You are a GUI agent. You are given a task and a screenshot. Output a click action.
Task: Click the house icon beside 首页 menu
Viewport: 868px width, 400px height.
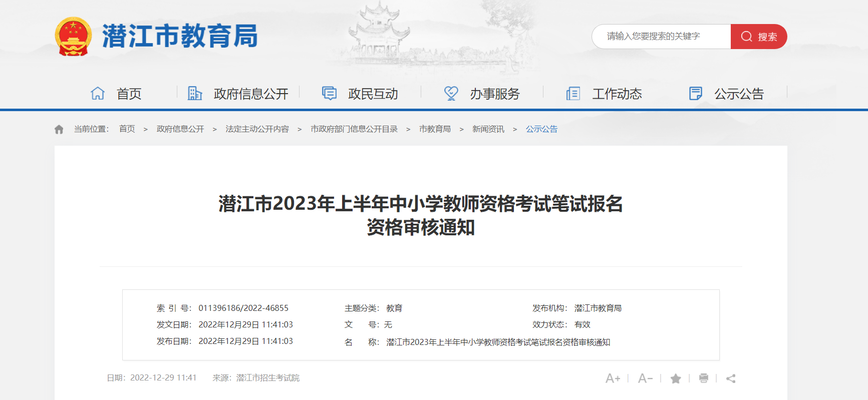98,94
